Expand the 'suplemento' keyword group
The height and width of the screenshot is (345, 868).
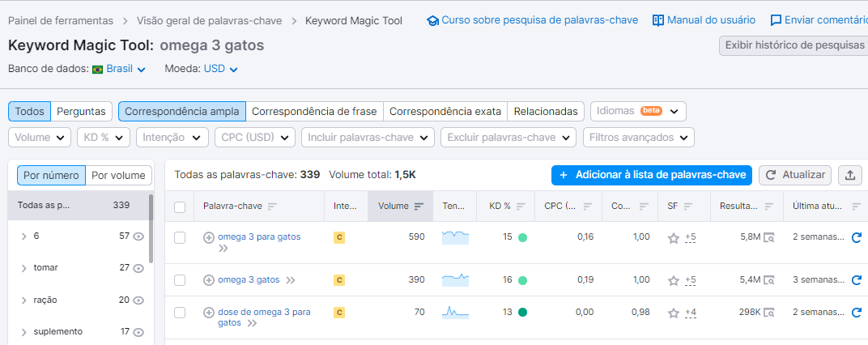click(23, 332)
